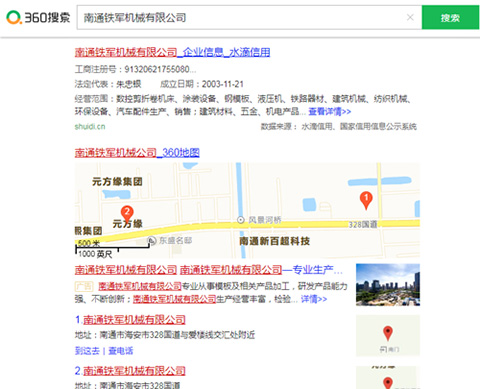Open 南通铁军机械有限公司_企业信息_水滴信用 result
This screenshot has width=480, height=389.
point(172,52)
